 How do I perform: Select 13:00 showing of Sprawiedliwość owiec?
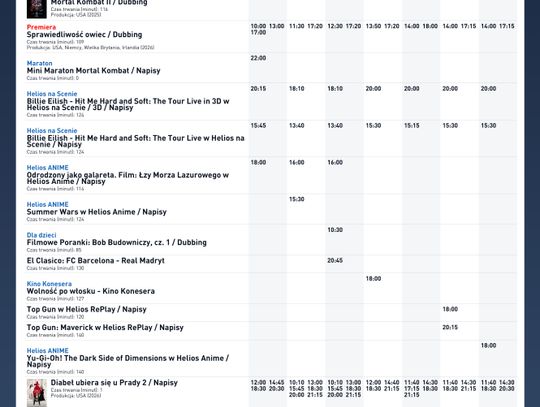pos(277,26)
